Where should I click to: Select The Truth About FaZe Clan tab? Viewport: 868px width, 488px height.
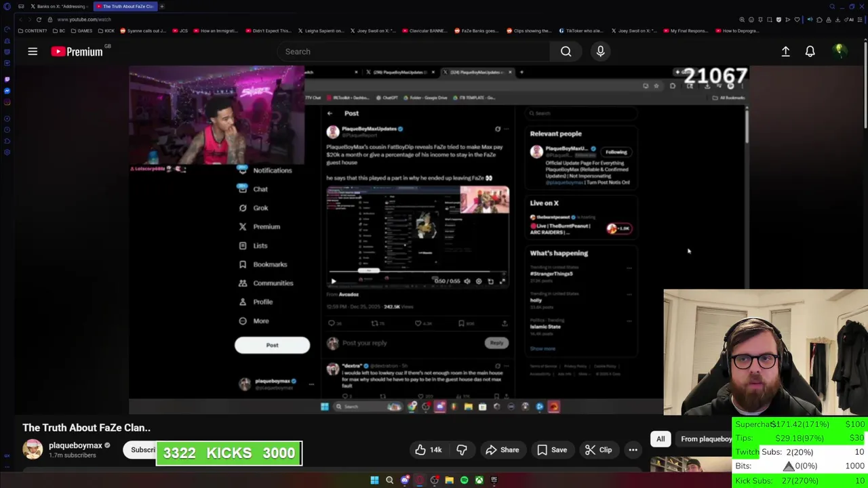coord(125,6)
